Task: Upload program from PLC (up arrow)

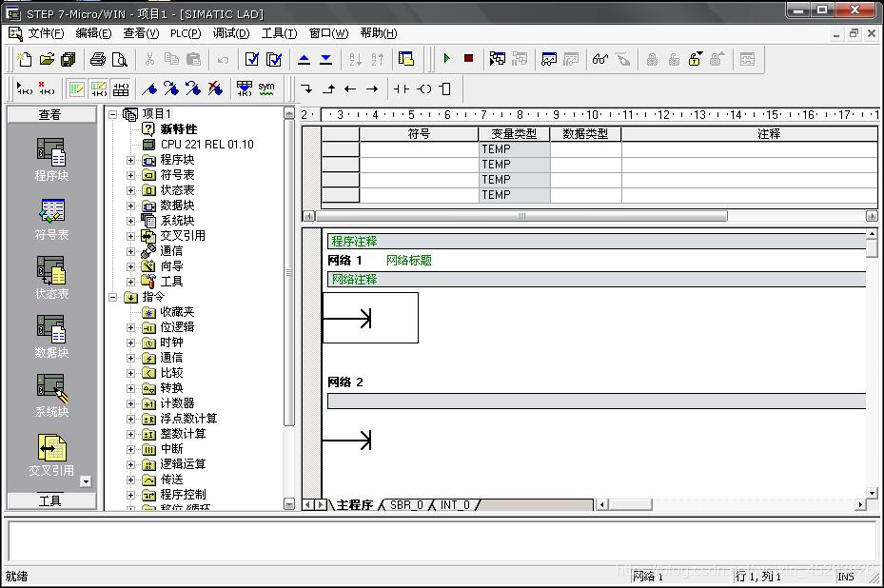Action: pyautogui.click(x=304, y=59)
